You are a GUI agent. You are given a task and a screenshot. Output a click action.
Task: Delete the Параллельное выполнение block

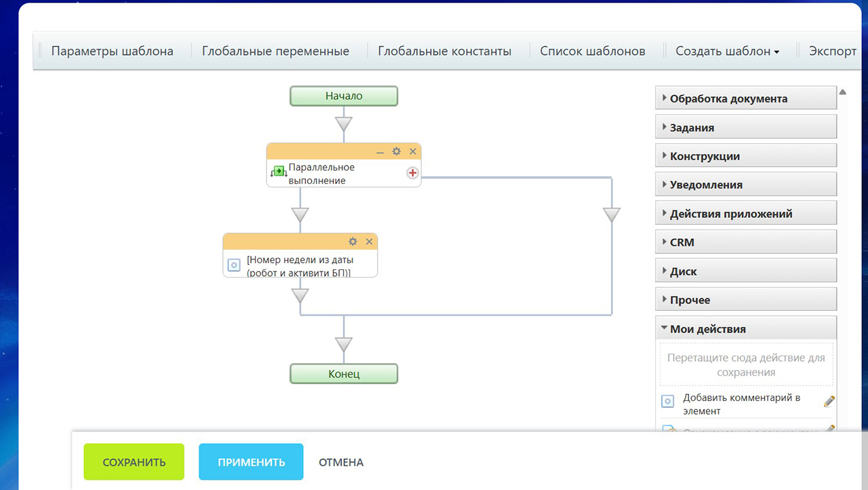[x=413, y=151]
